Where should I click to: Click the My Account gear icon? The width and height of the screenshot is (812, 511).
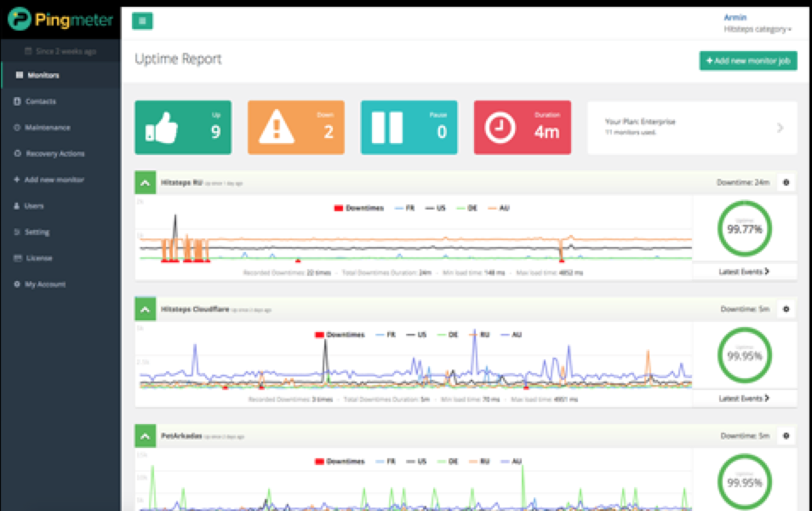tap(17, 284)
